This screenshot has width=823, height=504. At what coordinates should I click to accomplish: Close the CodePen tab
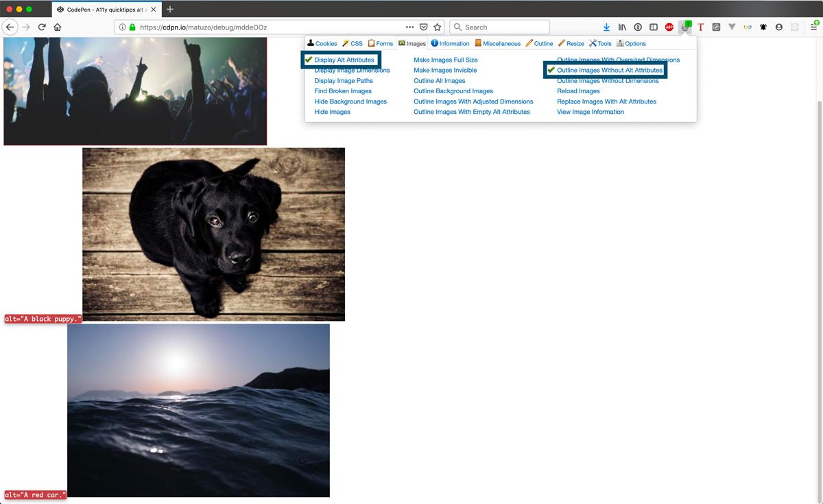click(x=152, y=10)
